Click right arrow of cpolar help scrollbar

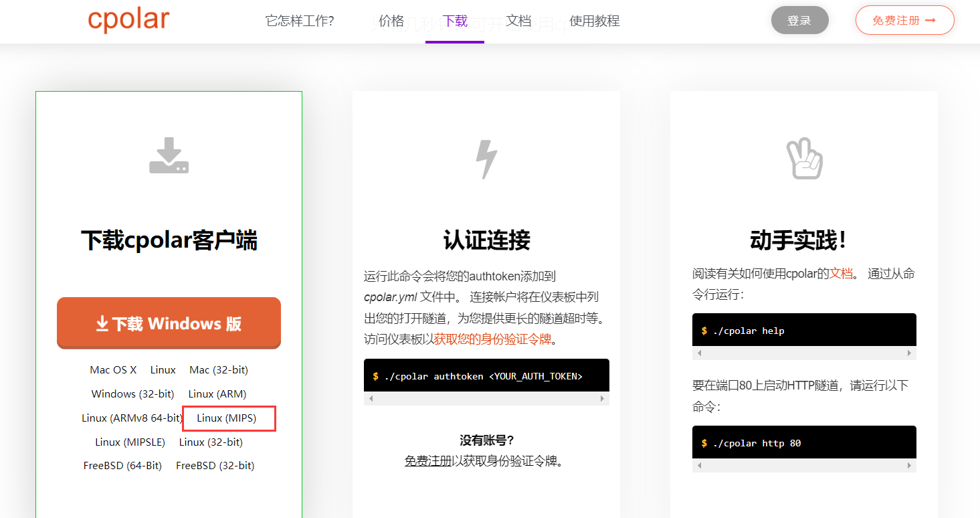point(909,353)
